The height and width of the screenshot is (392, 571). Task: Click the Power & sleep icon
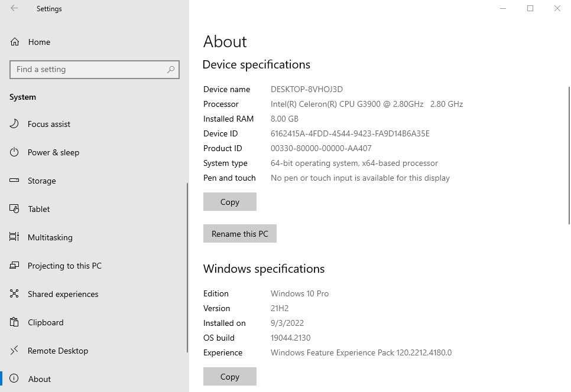pyautogui.click(x=14, y=152)
